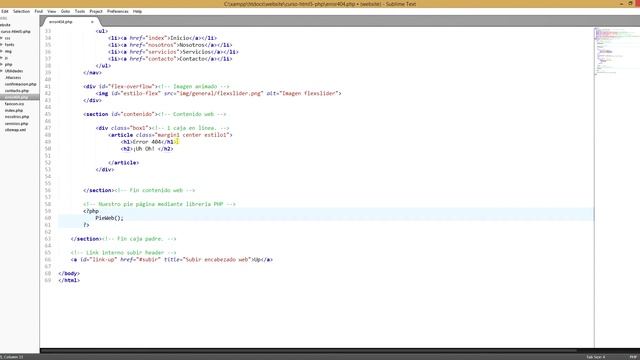The image size is (640, 360).
Task: Click the closing </article> tag
Action: click(x=124, y=163)
